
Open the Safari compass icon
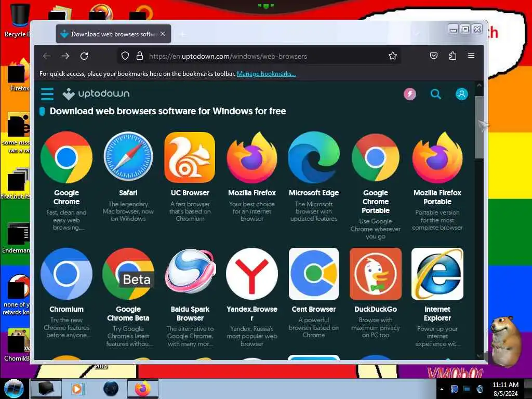point(128,157)
